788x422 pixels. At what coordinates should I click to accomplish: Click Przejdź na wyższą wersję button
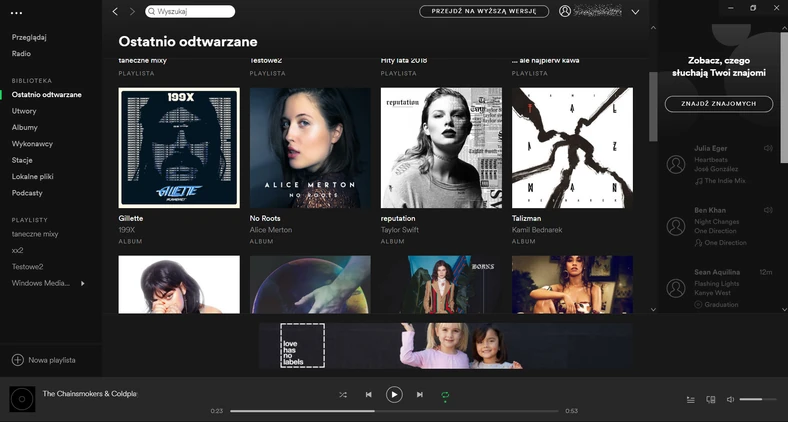[x=484, y=12]
